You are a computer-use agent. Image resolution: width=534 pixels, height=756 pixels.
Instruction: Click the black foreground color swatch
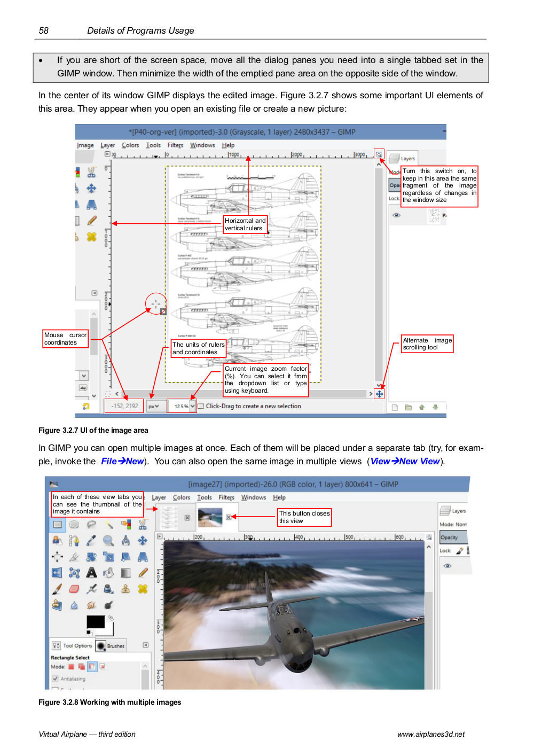96,621
